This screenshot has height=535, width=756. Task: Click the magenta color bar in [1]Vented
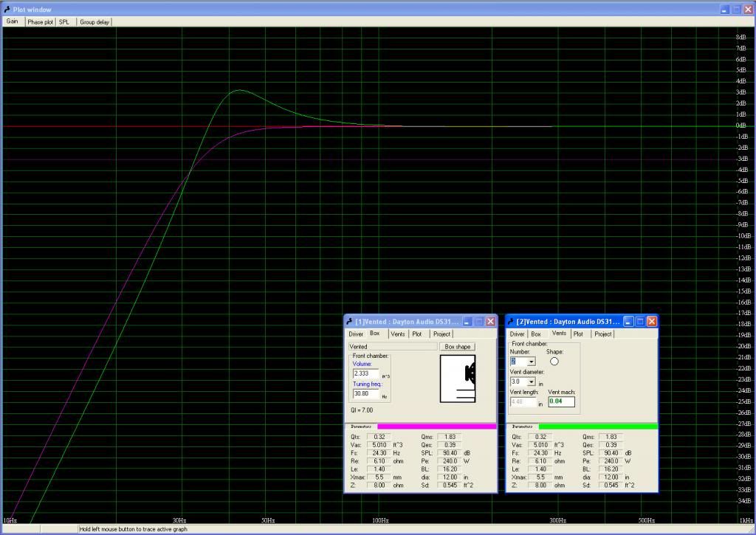tap(437, 427)
